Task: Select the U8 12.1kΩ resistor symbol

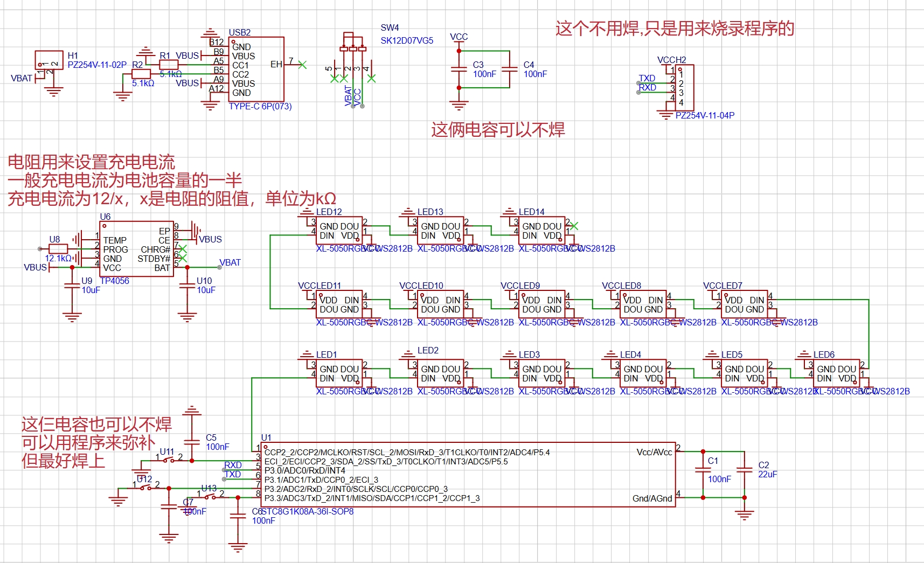Action: pos(58,249)
